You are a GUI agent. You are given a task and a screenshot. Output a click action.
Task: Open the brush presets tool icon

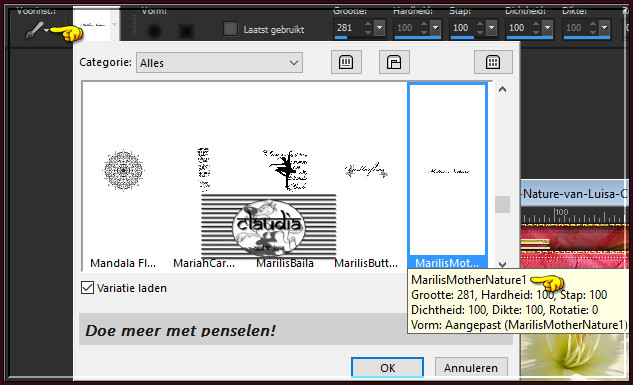[x=35, y=30]
